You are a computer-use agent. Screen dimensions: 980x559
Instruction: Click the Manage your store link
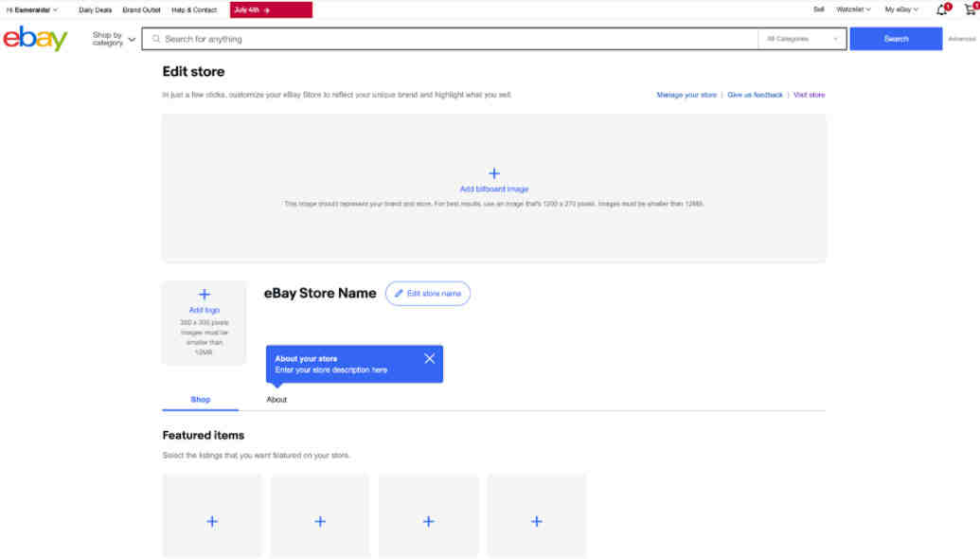[x=686, y=95]
